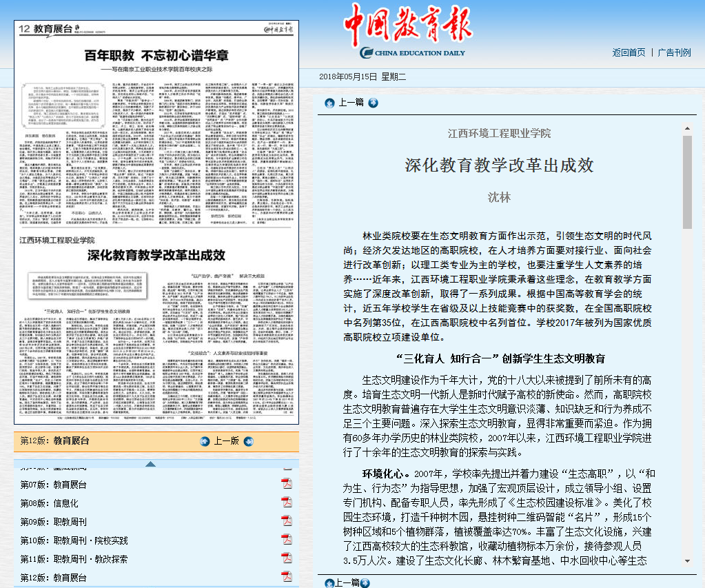Click the China Education Daily emblem icon

tap(367, 52)
